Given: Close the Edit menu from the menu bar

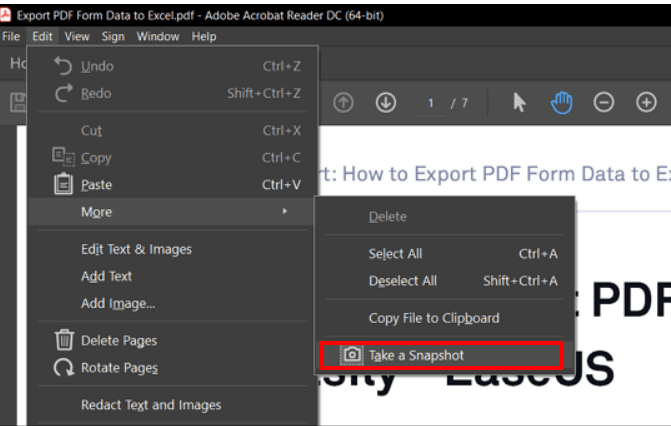Looking at the screenshot, I should (42, 36).
